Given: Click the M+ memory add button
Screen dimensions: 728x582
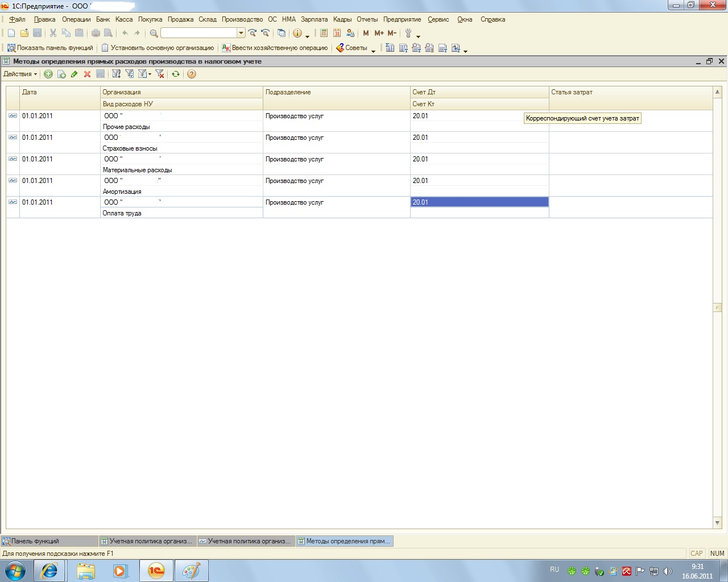Looking at the screenshot, I should coord(379,33).
